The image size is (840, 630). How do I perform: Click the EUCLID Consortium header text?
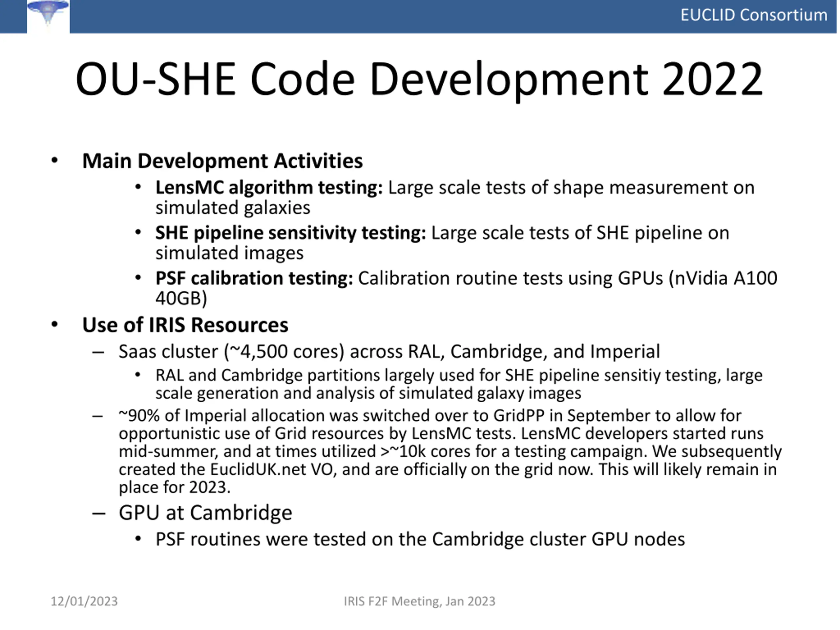[753, 15]
